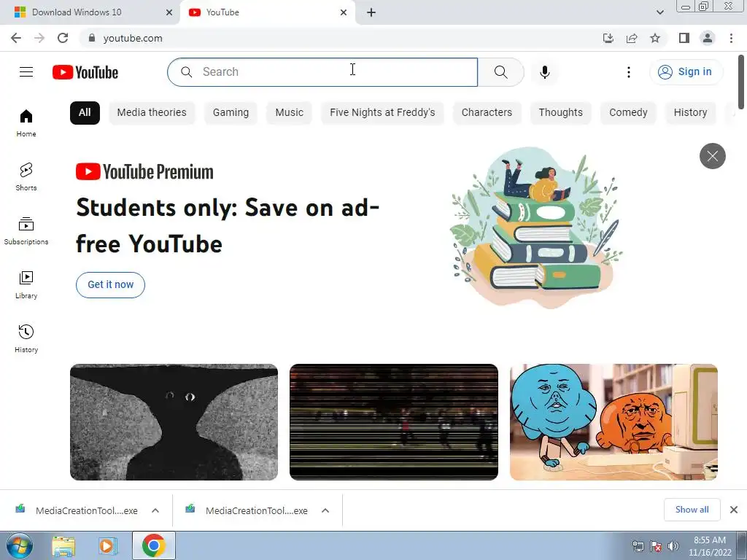
Task: Open Shorts from sidebar
Action: pos(26,177)
